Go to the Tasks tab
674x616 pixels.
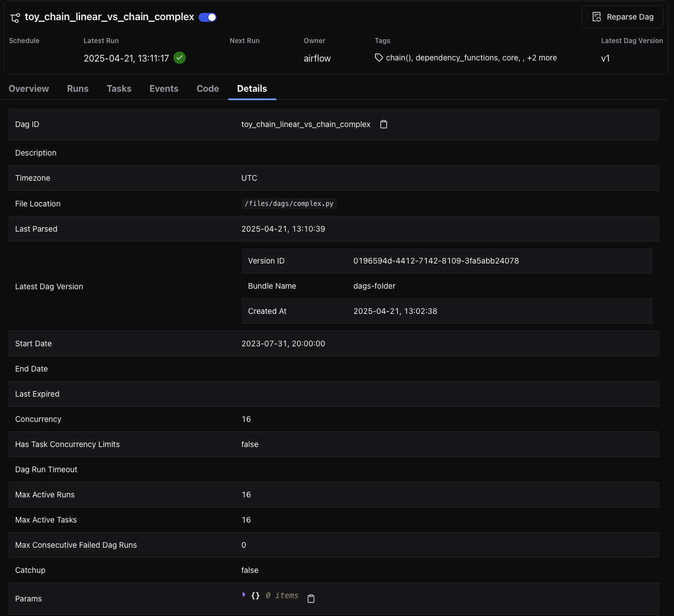[119, 88]
